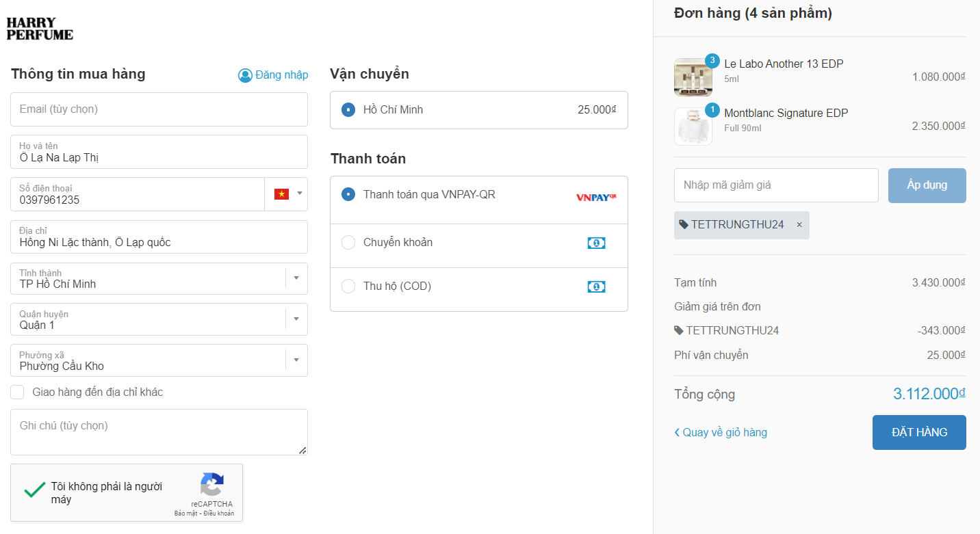
Task: Click the Nhập mã giảm giá input field
Action: [776, 185]
